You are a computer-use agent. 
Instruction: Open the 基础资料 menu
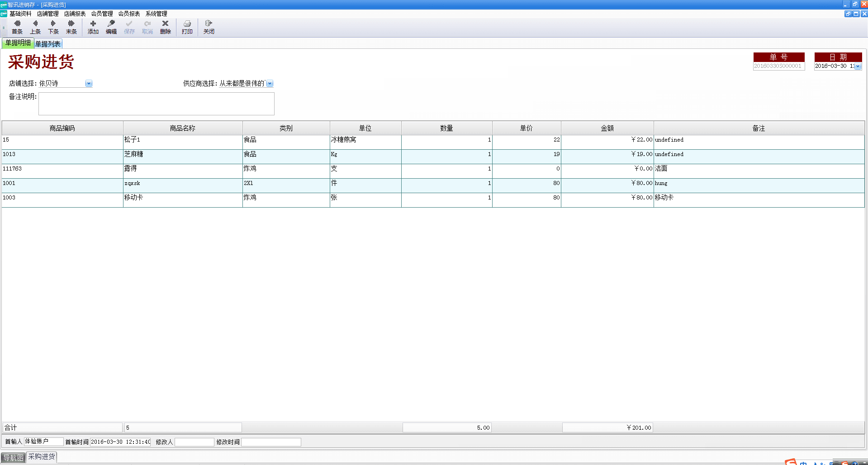coord(20,14)
